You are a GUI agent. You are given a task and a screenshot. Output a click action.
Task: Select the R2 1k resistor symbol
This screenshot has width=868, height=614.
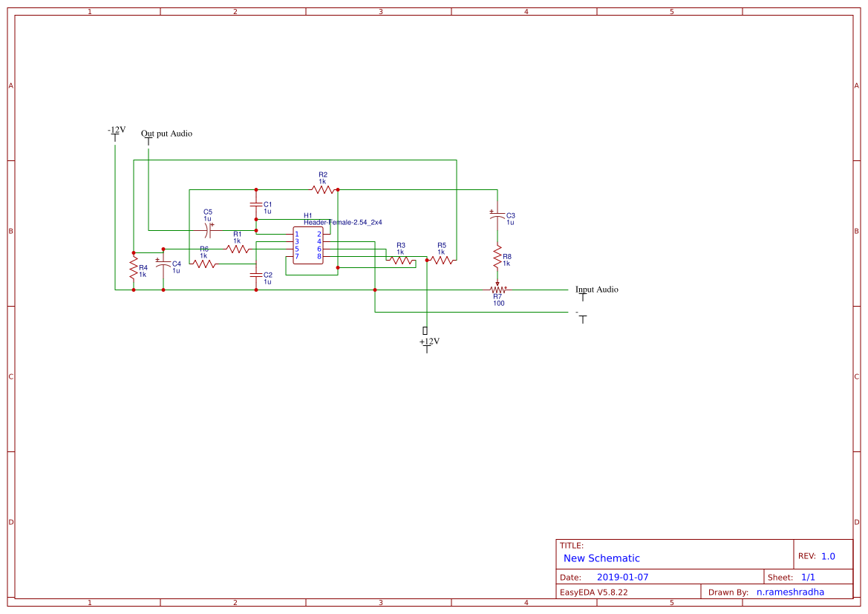(323, 189)
